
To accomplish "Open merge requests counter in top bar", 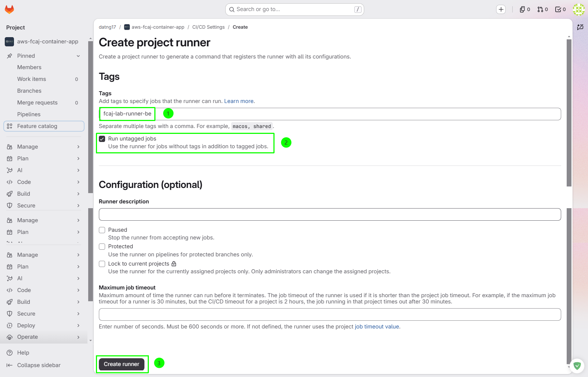I will [x=542, y=10].
